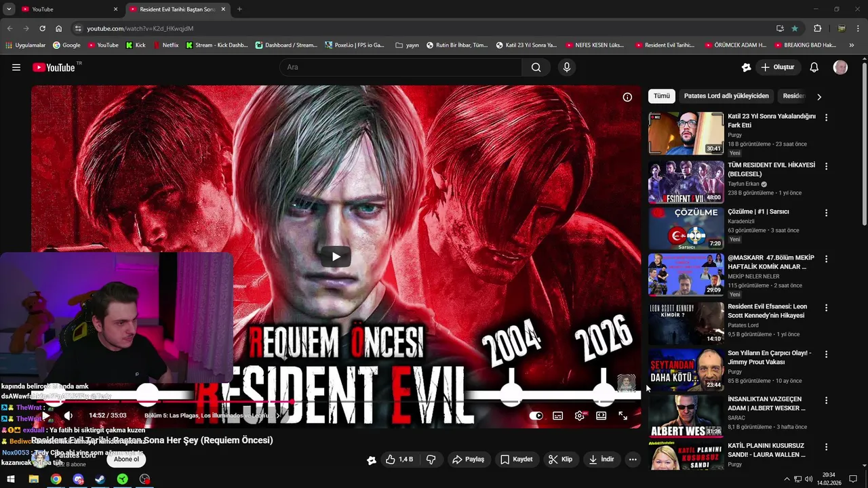Viewport: 868px width, 488px height.
Task: Show hidden bookmarks chevron
Action: [852, 45]
